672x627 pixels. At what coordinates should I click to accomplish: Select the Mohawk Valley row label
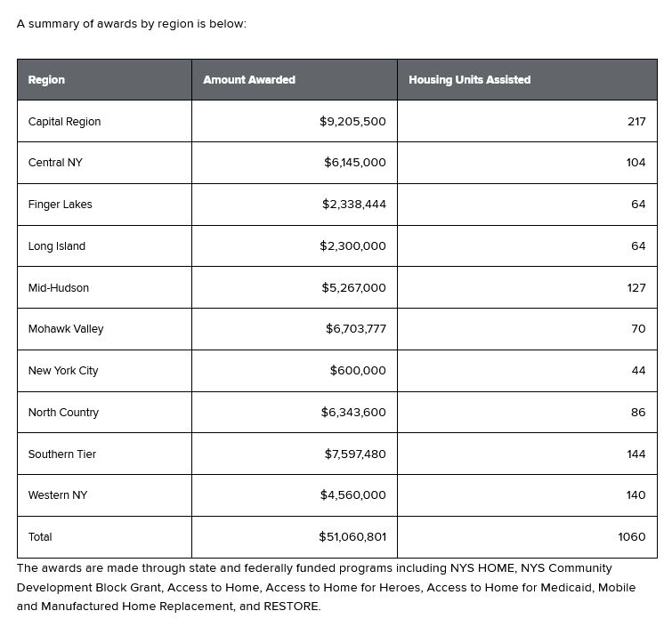pyautogui.click(x=66, y=329)
